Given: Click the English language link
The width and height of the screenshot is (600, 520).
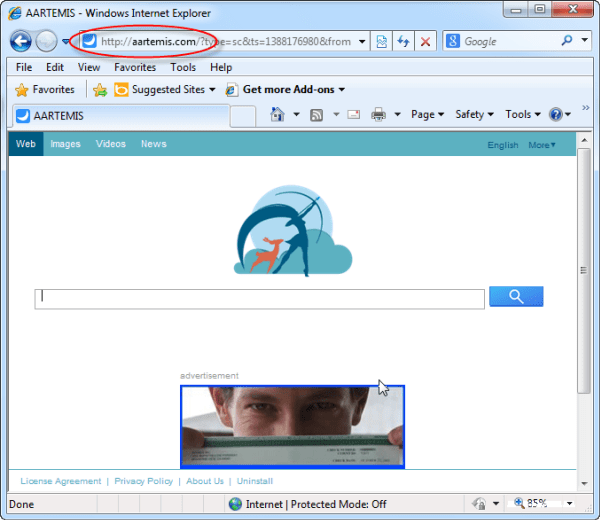Looking at the screenshot, I should (x=503, y=145).
